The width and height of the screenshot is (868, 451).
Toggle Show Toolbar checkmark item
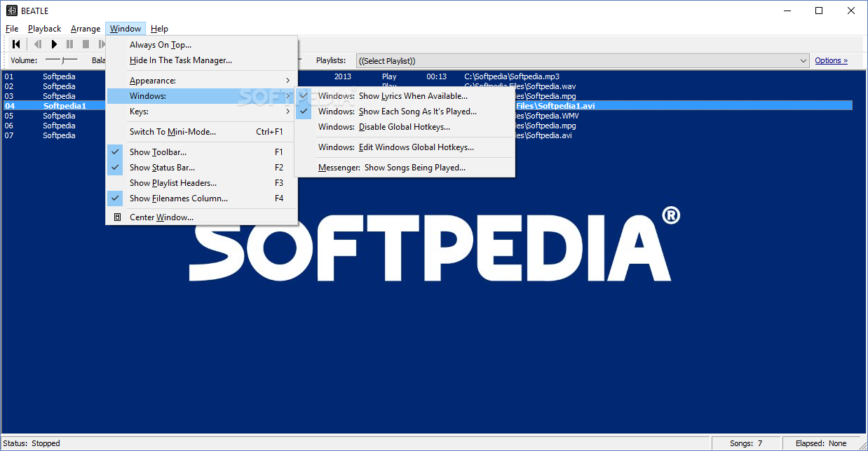pos(203,152)
